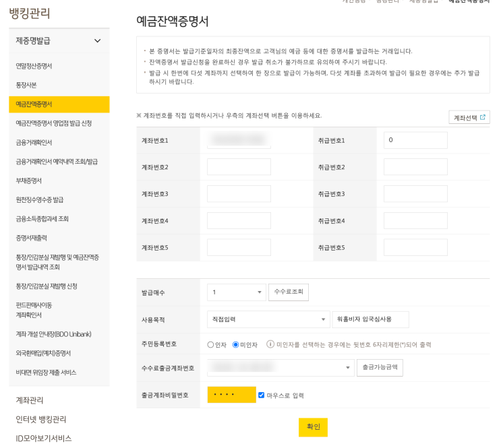Select the 미인자 radio button
This screenshot has width=501, height=448.
click(x=235, y=344)
